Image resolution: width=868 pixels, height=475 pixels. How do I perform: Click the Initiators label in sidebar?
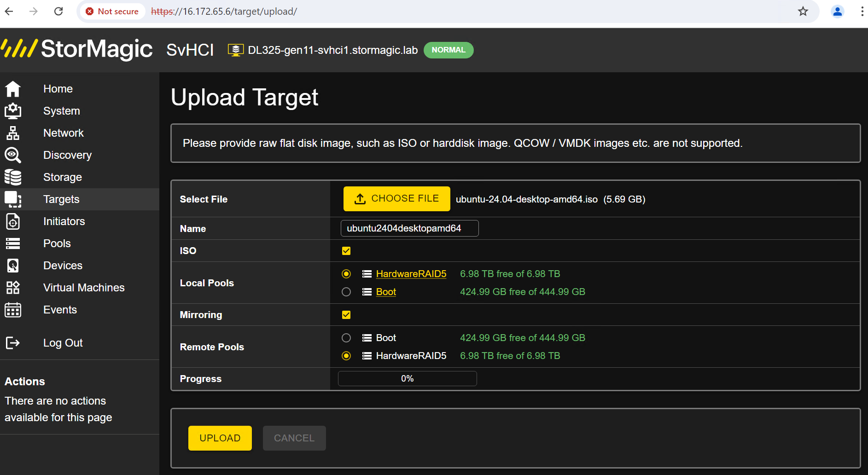click(x=64, y=221)
